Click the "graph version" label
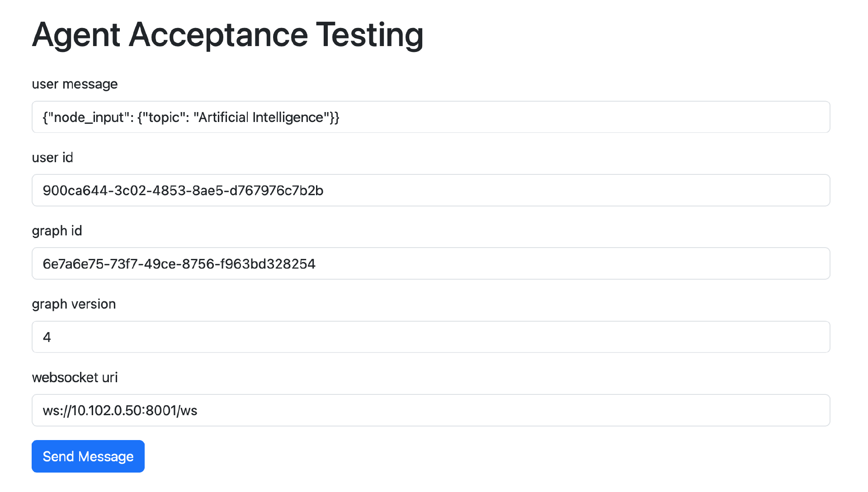 coord(74,304)
